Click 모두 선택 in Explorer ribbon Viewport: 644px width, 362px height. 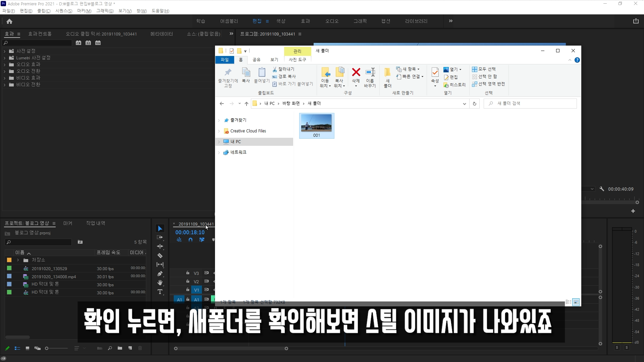484,69
